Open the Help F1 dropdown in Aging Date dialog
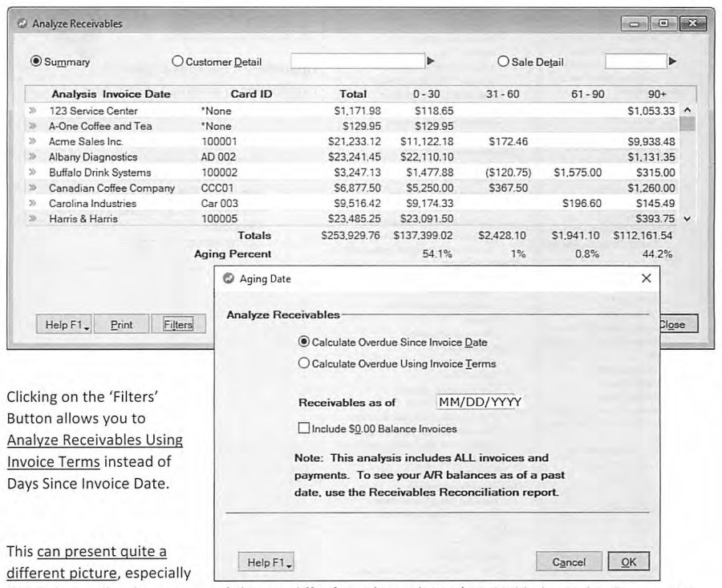The height and width of the screenshot is (588, 722). coord(266,562)
